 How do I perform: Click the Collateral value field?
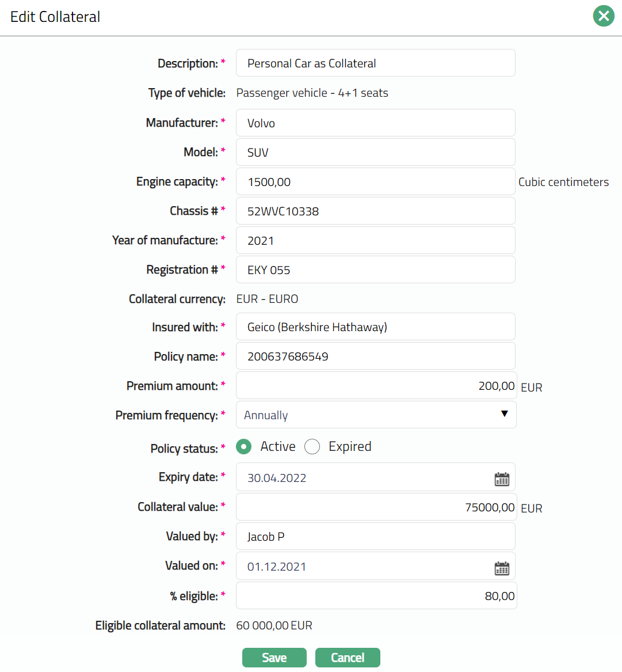point(375,507)
